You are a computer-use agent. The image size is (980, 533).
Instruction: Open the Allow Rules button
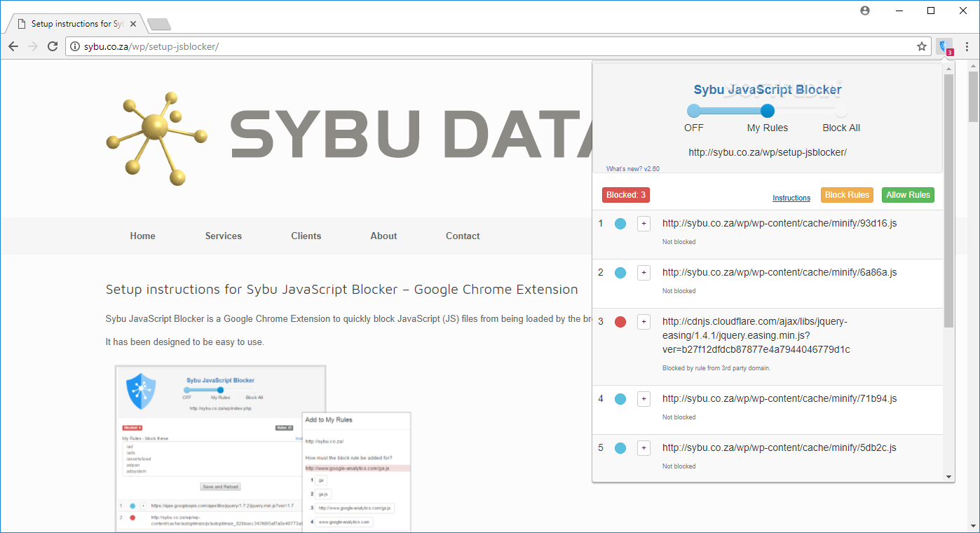(x=908, y=195)
